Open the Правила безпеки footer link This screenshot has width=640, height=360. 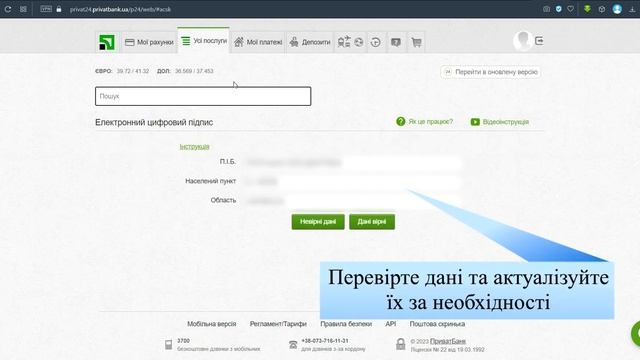[346, 324]
